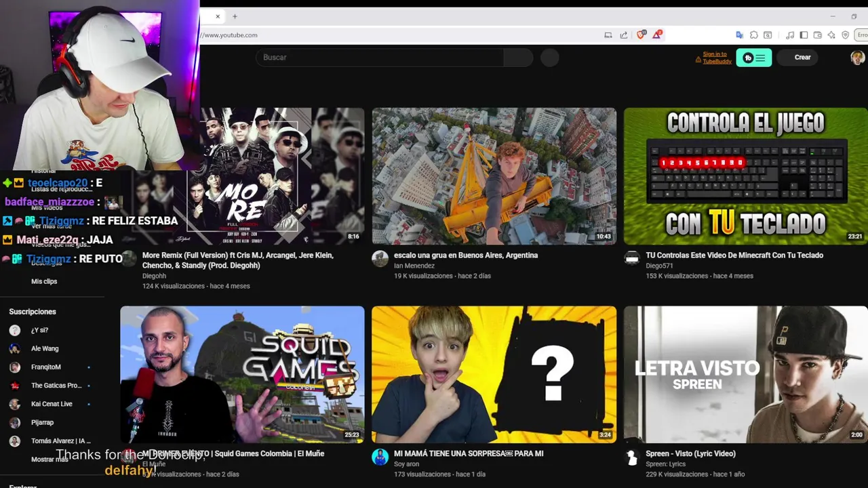Restore down the browser window
Viewport: 868px width, 488px height.
tap(854, 16)
